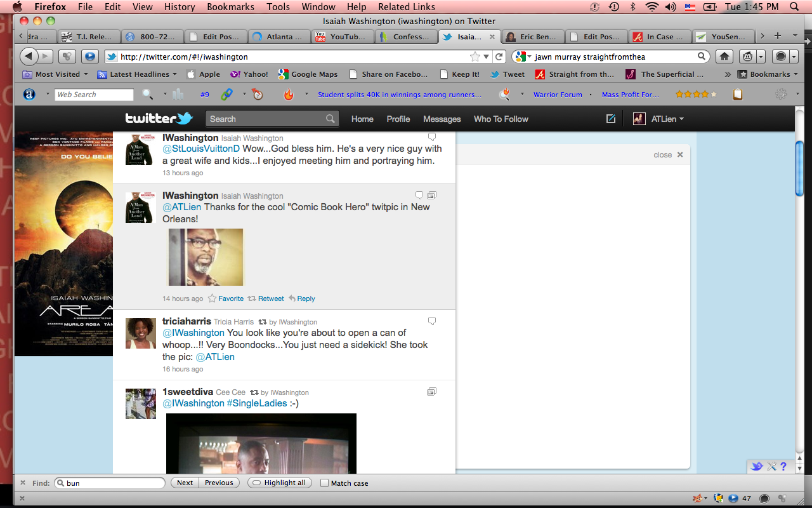Star the tweet using the Favorite icon
Viewport: 812px width, 508px height.
point(213,298)
